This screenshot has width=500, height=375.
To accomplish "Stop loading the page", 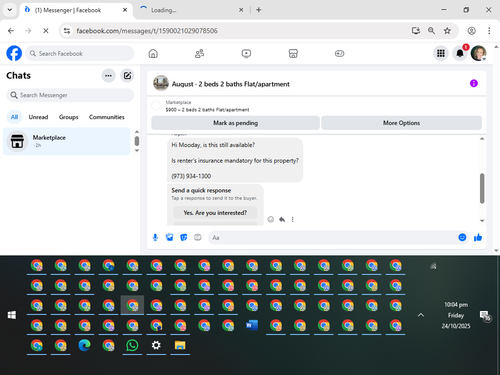I will pyautogui.click(x=46, y=31).
